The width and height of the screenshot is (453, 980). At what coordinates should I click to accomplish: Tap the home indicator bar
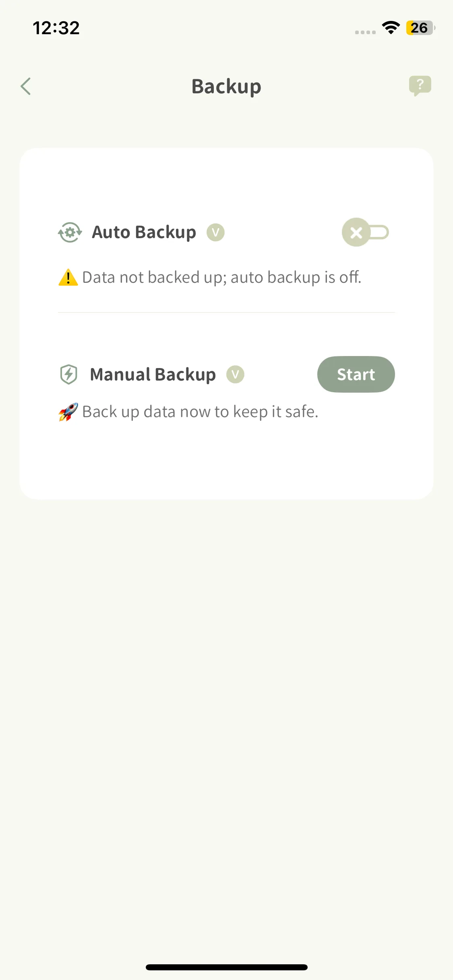coord(226,967)
